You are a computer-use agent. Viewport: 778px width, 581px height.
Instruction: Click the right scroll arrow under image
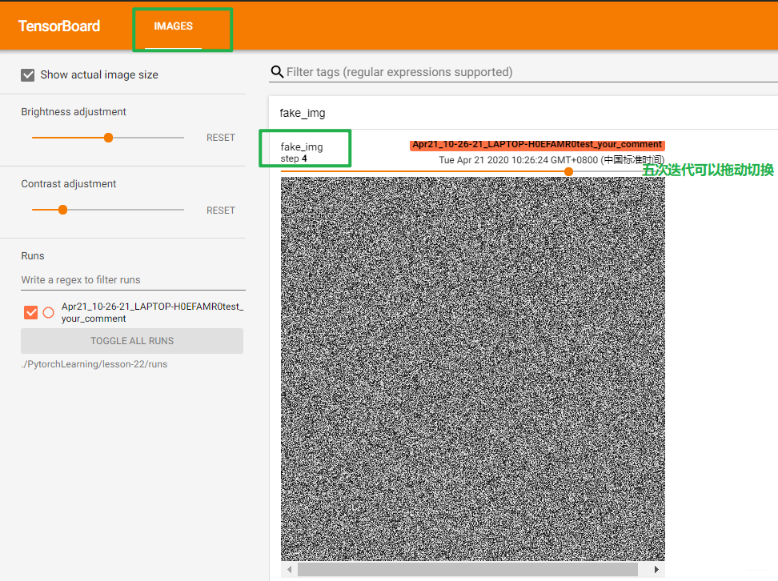656,570
